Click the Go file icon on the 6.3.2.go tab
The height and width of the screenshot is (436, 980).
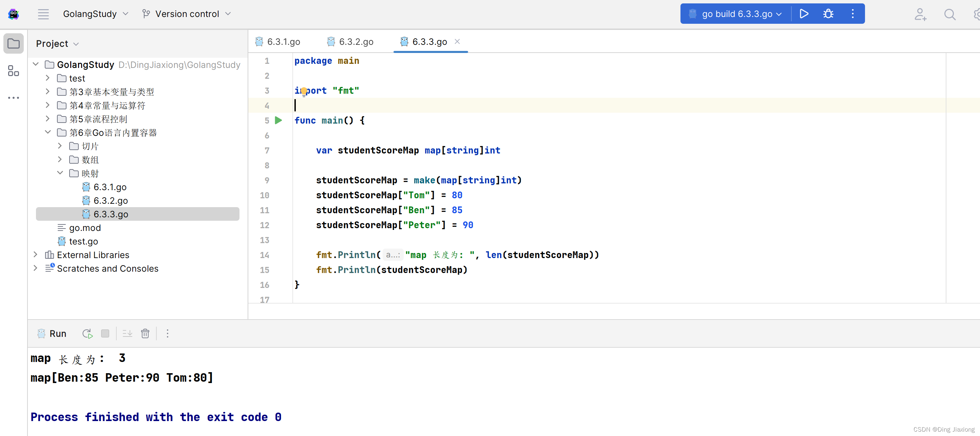[331, 41]
